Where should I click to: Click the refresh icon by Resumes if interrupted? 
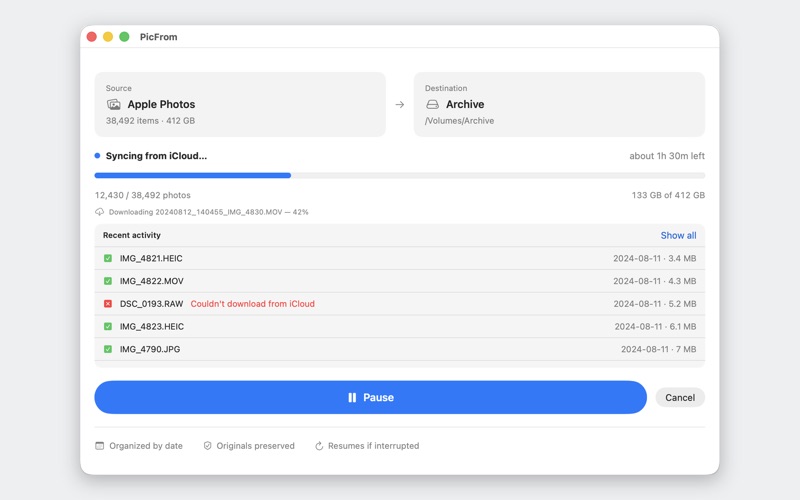click(x=319, y=446)
